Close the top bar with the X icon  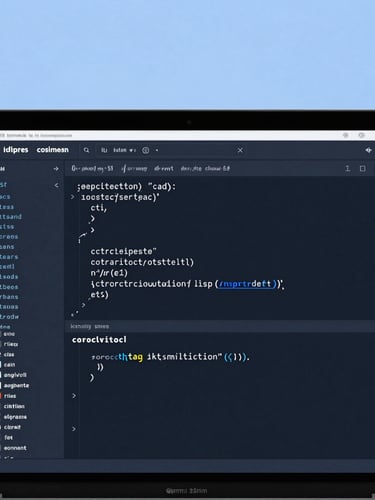pyautogui.click(x=240, y=150)
